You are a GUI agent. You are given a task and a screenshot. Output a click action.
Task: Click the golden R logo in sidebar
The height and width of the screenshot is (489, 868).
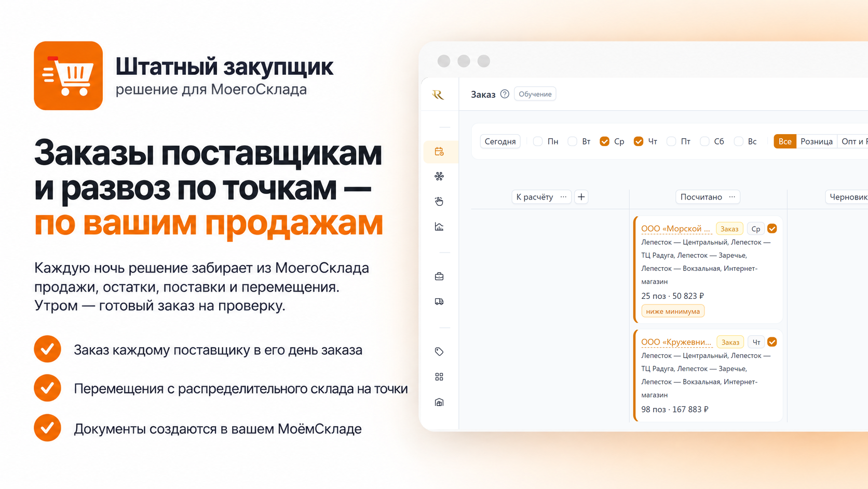(438, 95)
